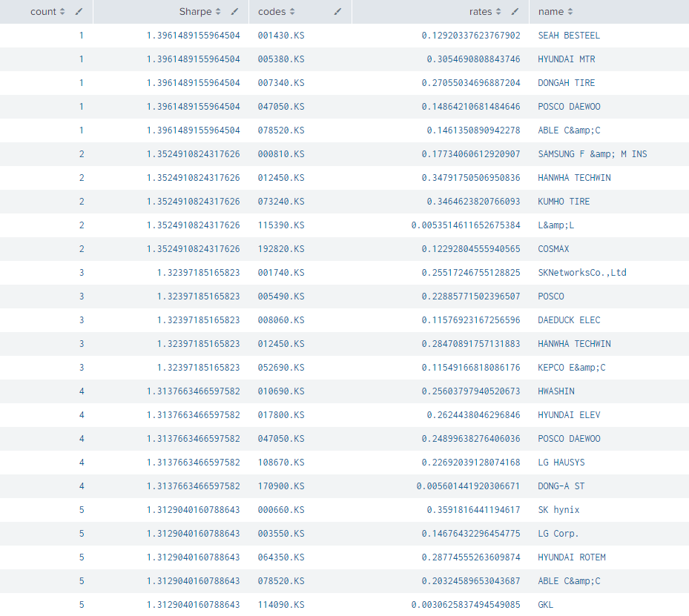The height and width of the screenshot is (616, 689).
Task: Click the LG Corp. name cell
Action: pyautogui.click(x=558, y=534)
